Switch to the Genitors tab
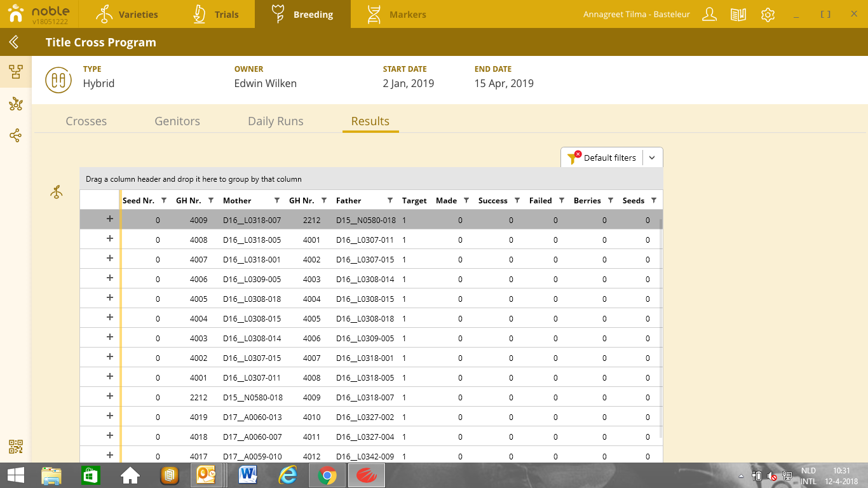This screenshot has height=488, width=868. tap(177, 121)
